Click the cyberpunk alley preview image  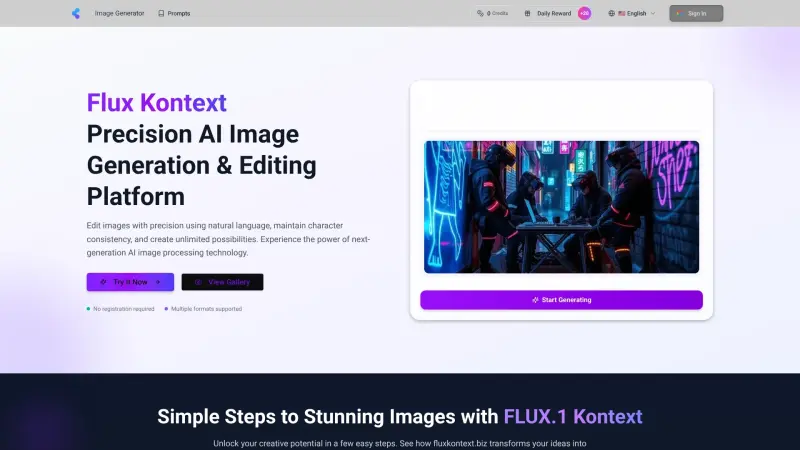[x=561, y=207]
